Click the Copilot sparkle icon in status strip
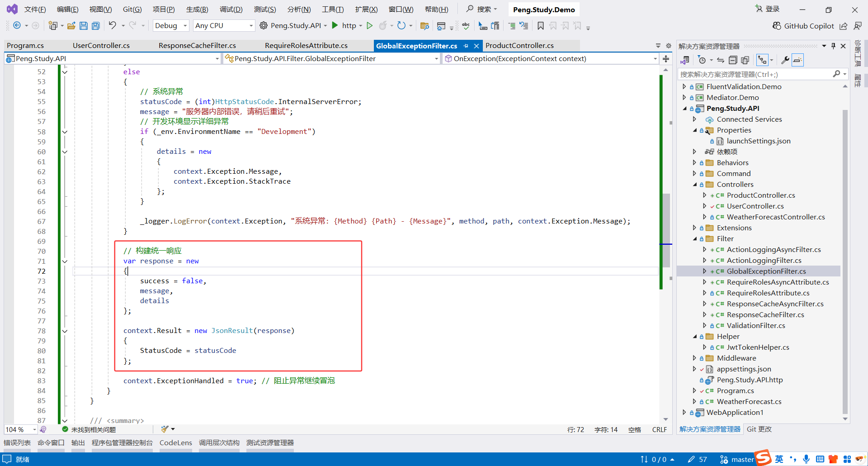Screen dimensions: 868x466 tap(43, 429)
